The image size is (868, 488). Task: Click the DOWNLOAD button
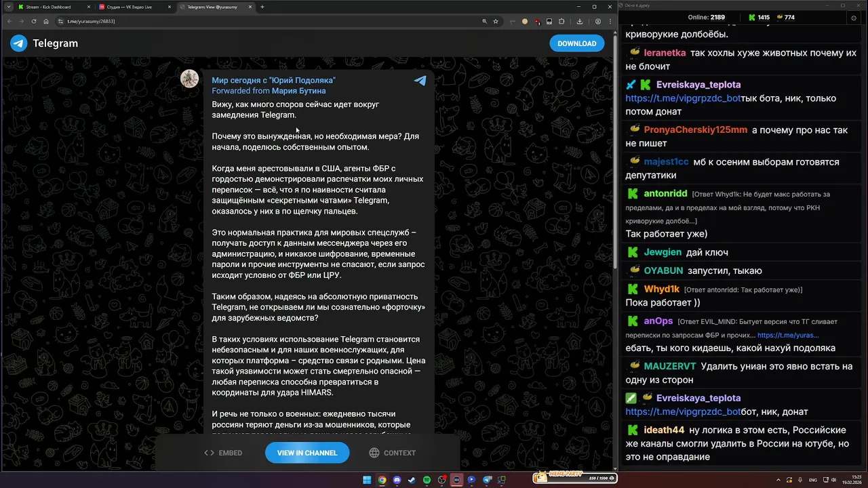click(x=576, y=43)
